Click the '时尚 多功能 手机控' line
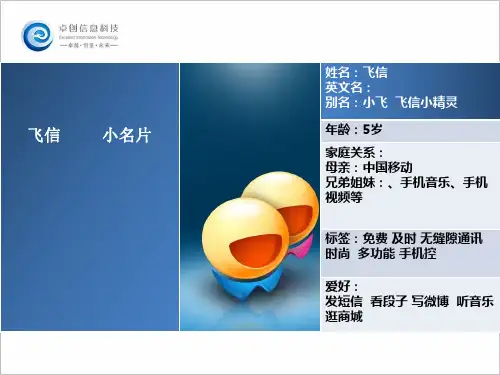 381,253
